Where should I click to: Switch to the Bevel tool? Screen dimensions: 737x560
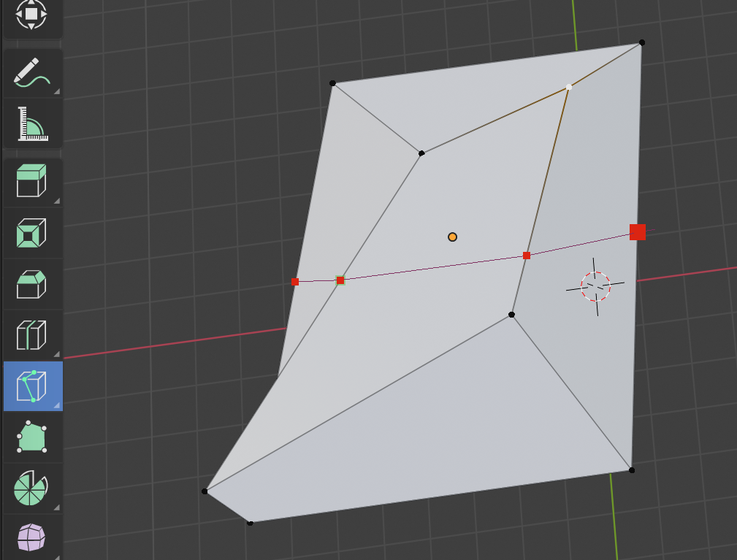tap(32, 284)
